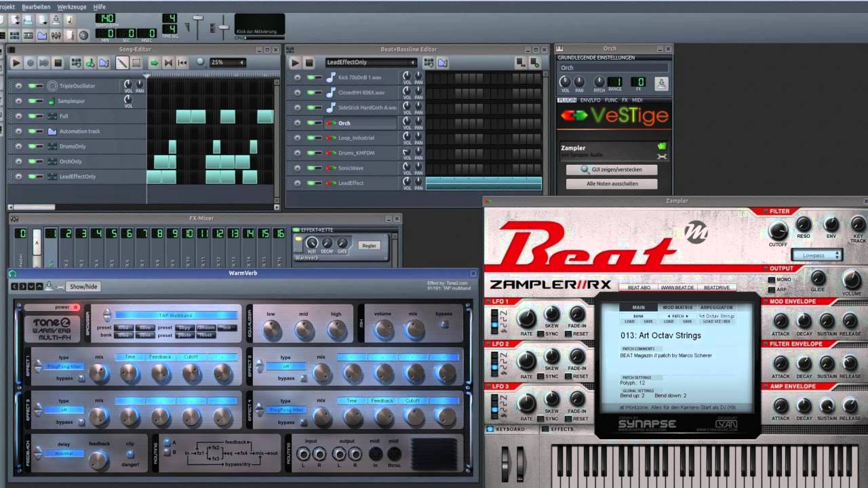Switch to MIDI tab in Orch window
The height and width of the screenshot is (488, 868).
tap(637, 100)
